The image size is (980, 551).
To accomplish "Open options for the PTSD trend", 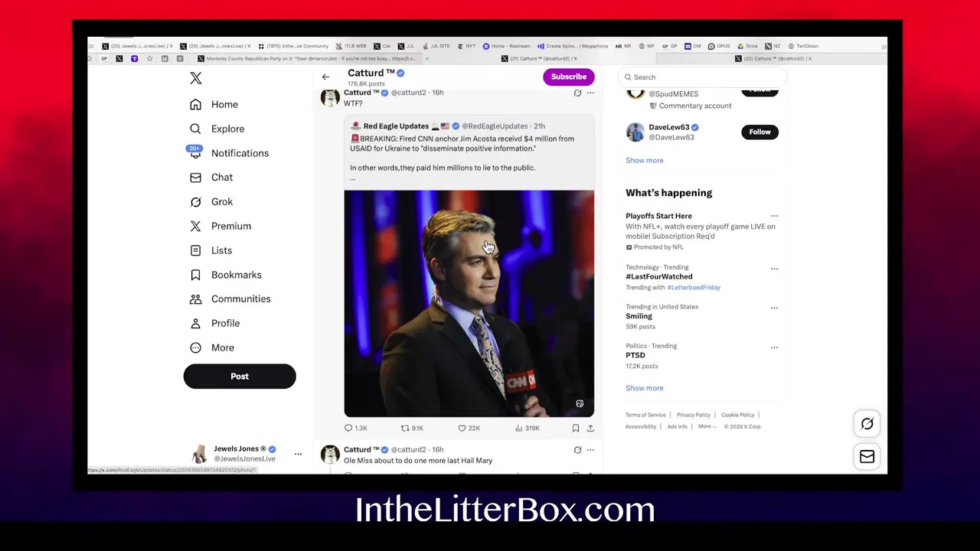I will coord(774,347).
